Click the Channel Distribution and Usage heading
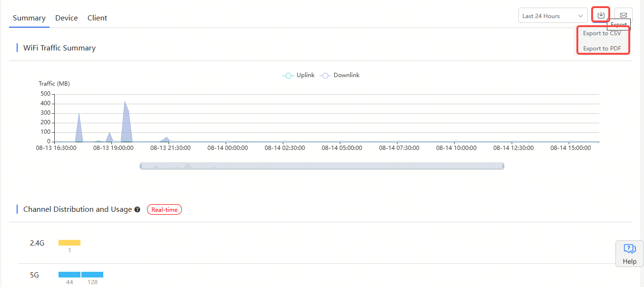The height and width of the screenshot is (287, 644). pyautogui.click(x=78, y=209)
